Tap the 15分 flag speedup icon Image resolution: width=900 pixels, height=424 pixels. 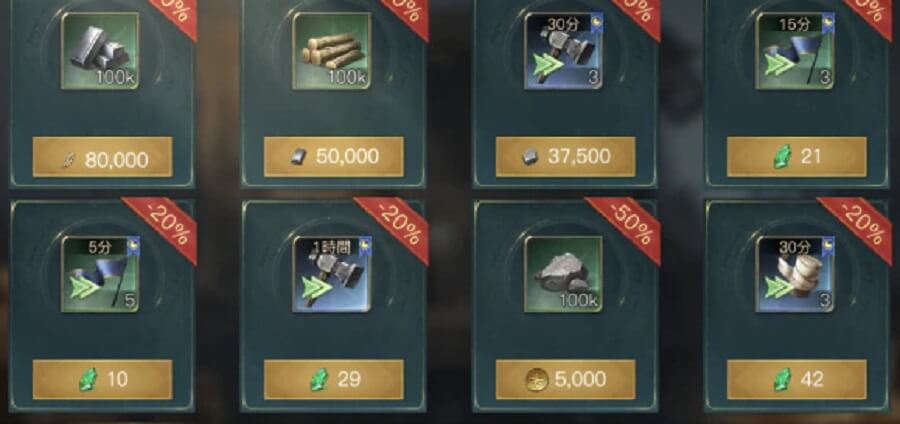coord(795,51)
